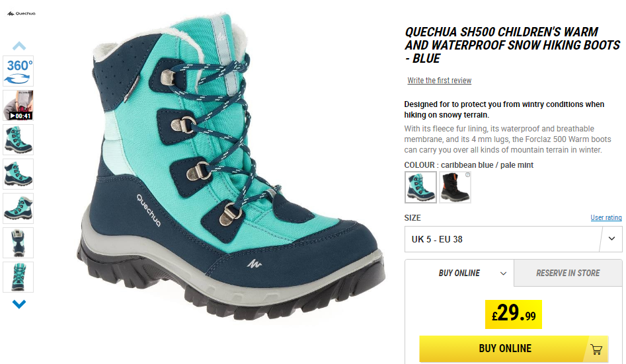Viewport: 626px width, 364px height.
Task: Select the Buy Online tab
Action: click(459, 273)
